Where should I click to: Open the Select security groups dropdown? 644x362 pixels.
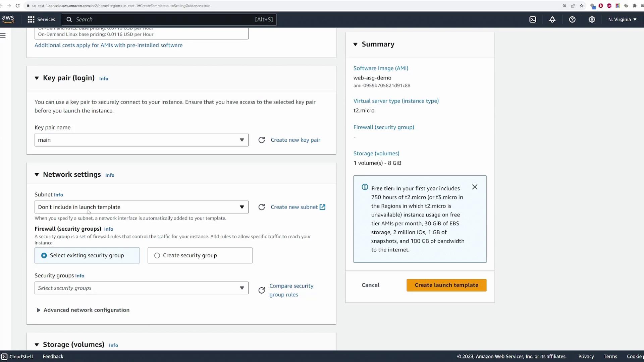[x=141, y=288]
